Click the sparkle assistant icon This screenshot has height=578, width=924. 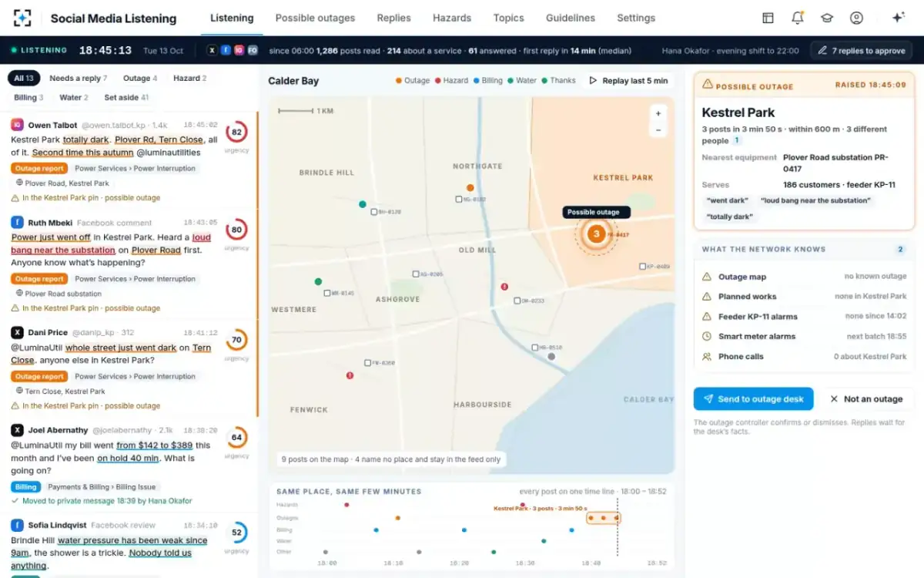[898, 18]
